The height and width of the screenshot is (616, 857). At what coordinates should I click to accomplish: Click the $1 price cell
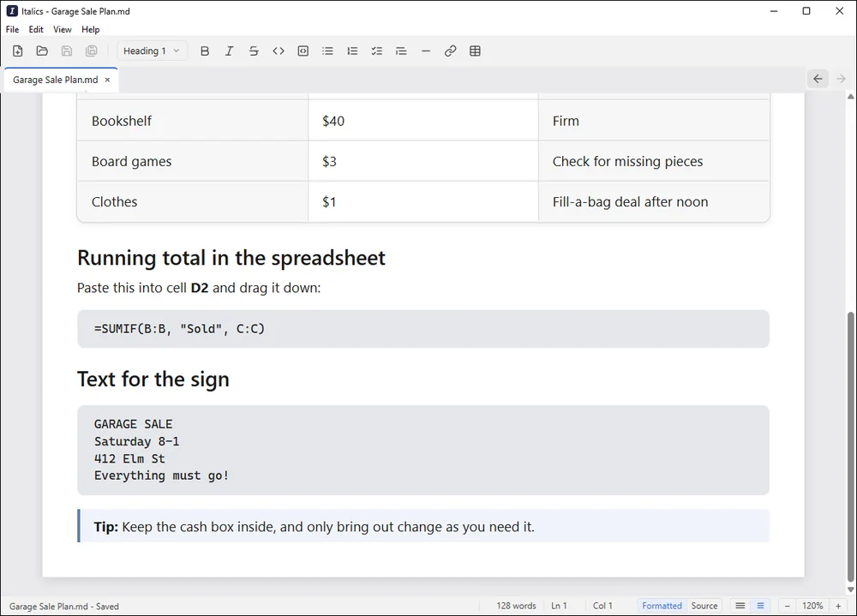(x=423, y=201)
